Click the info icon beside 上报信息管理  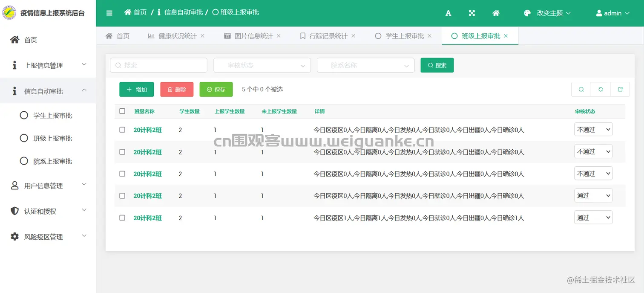[14, 65]
